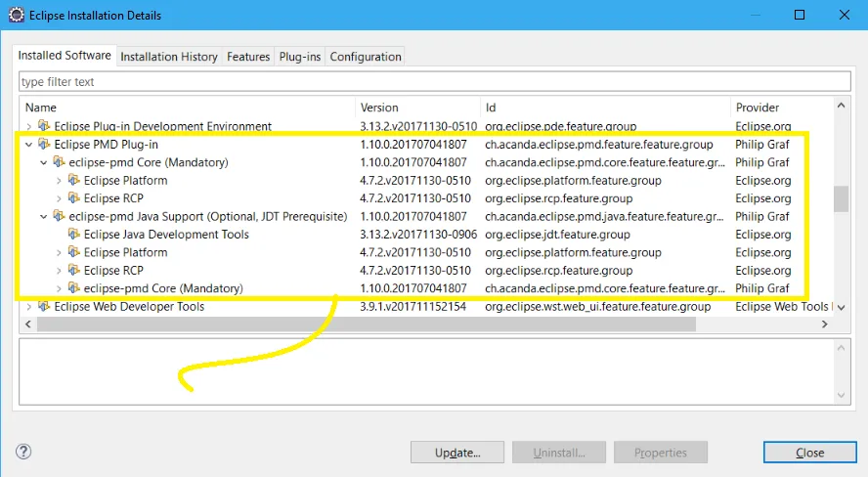Switch to the Plug-ins tab
The image size is (868, 477).
[299, 57]
